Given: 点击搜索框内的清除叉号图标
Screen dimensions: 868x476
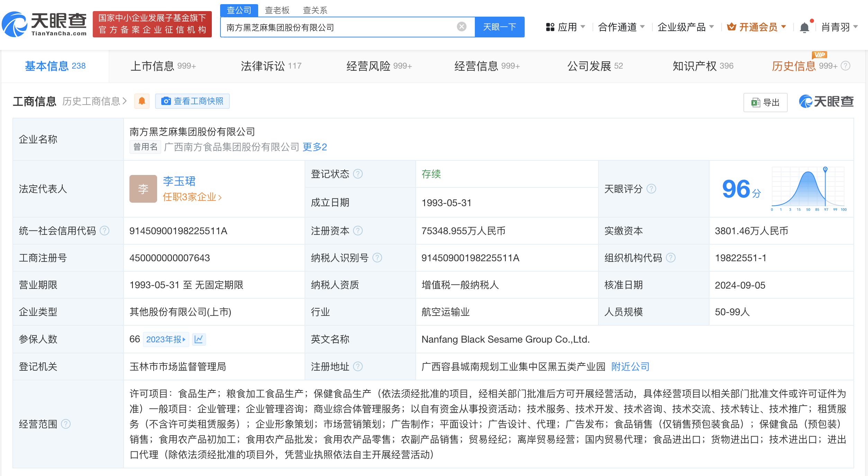Looking at the screenshot, I should (x=461, y=26).
